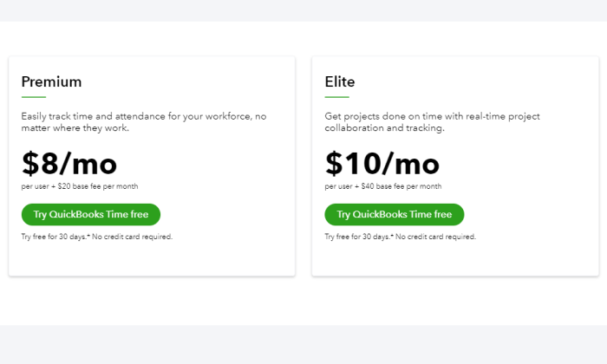Click the $8/mo Premium price
Viewport: 607px width, 364px height.
pyautogui.click(x=69, y=164)
